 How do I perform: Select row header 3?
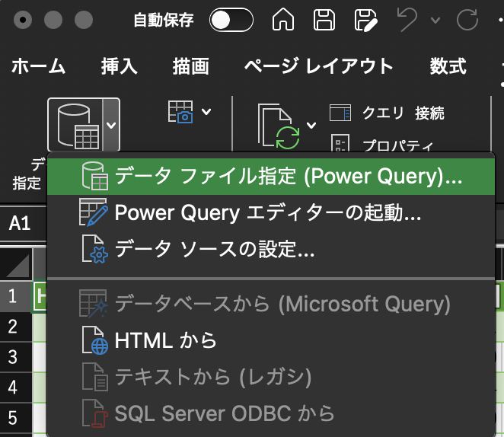tap(16, 357)
